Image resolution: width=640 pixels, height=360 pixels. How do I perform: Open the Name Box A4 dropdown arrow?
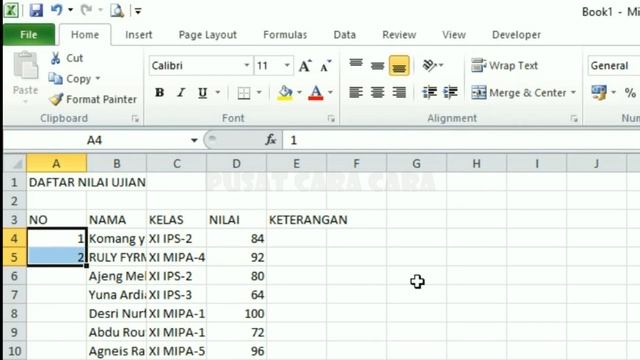tap(194, 140)
